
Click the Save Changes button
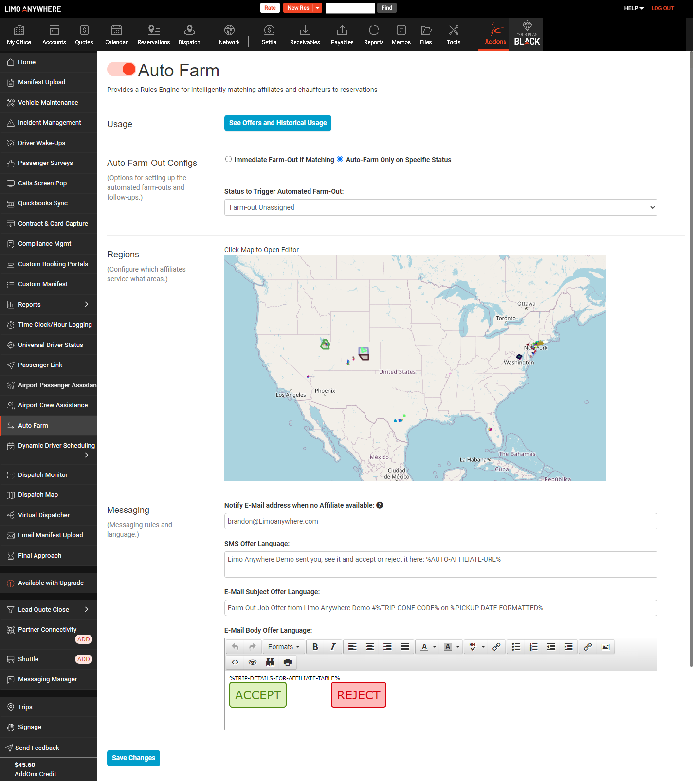[133, 758]
